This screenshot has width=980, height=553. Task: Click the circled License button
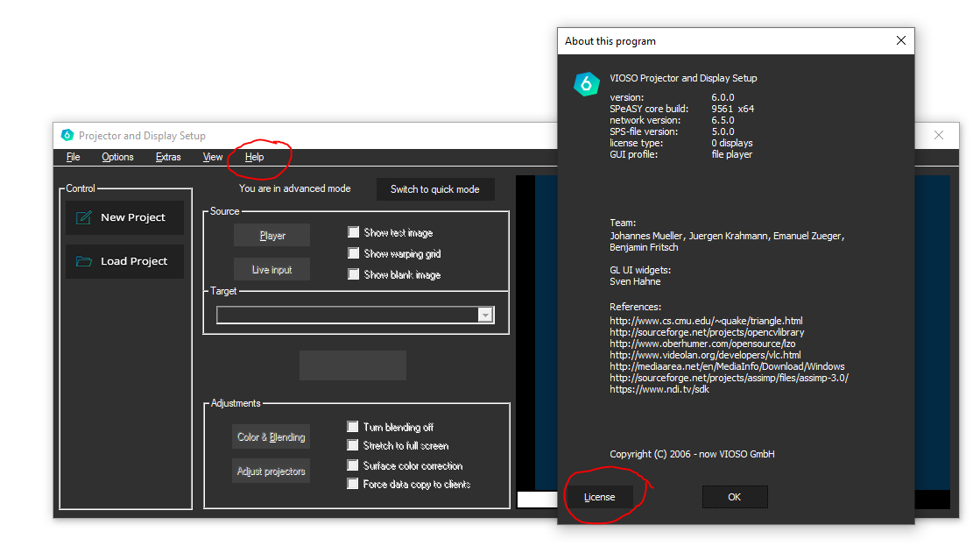click(600, 497)
